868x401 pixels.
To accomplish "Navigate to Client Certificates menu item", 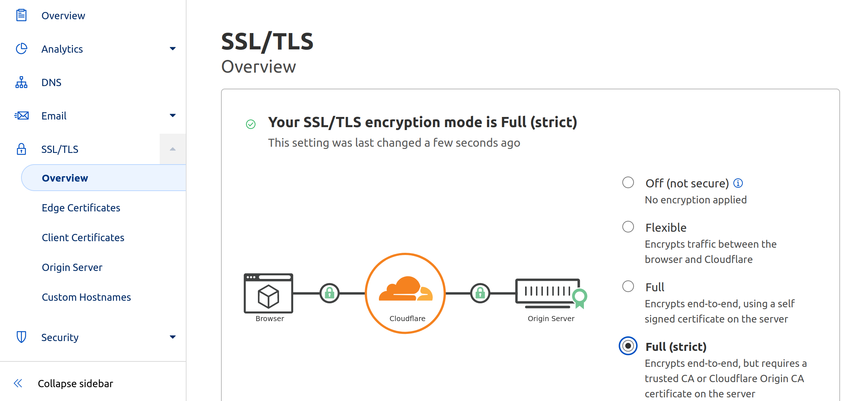I will (82, 237).
